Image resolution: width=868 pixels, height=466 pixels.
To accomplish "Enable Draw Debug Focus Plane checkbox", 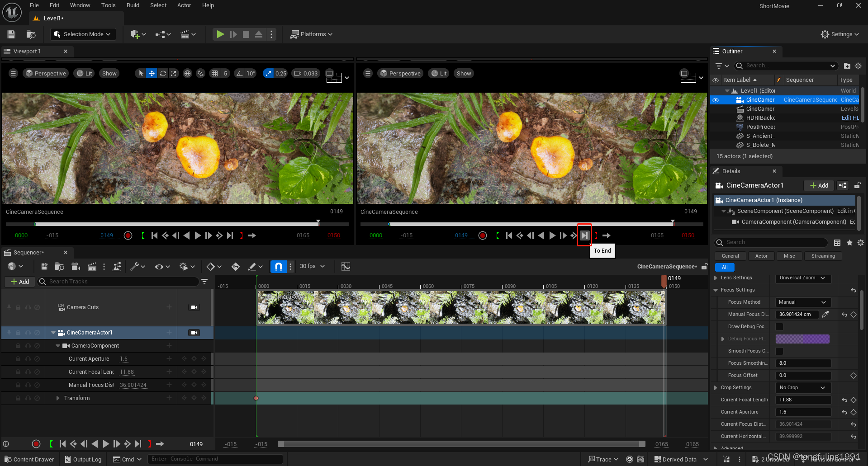I will [x=779, y=327].
